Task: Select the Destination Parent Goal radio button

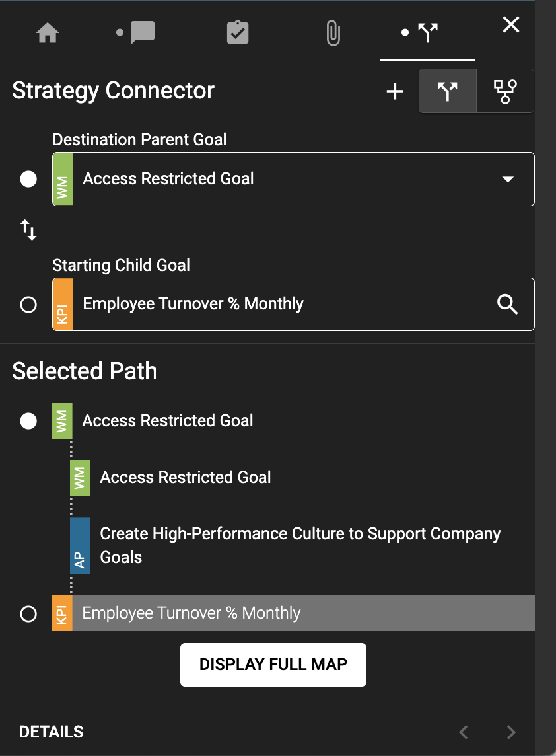Action: tap(28, 178)
